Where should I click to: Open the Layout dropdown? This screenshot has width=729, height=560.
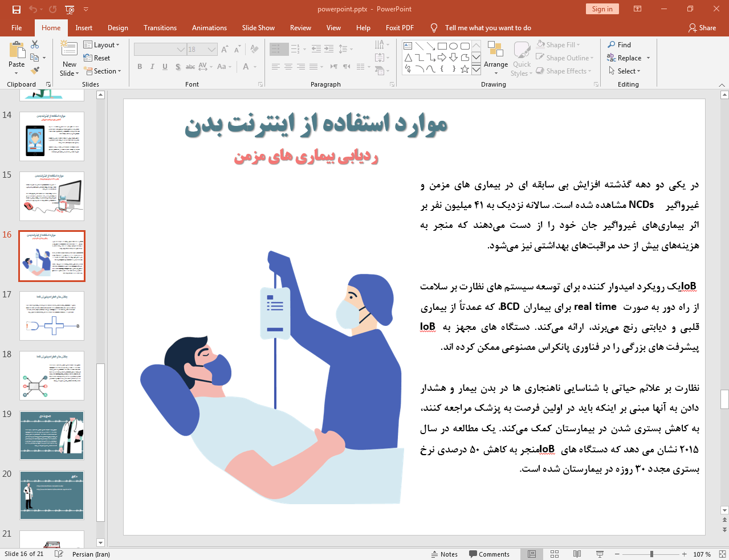(102, 44)
